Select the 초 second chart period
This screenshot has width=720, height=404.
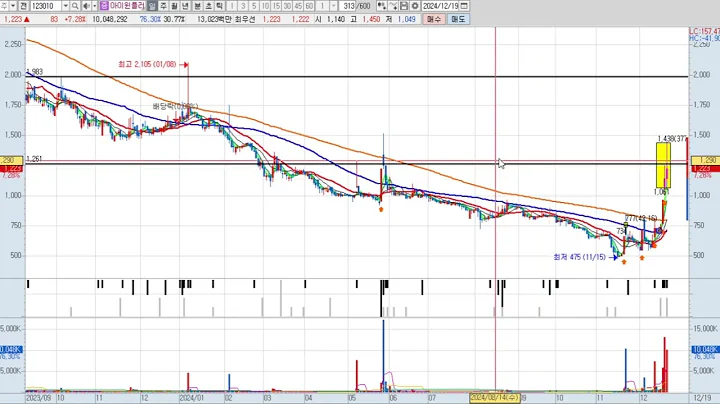(x=208, y=6)
